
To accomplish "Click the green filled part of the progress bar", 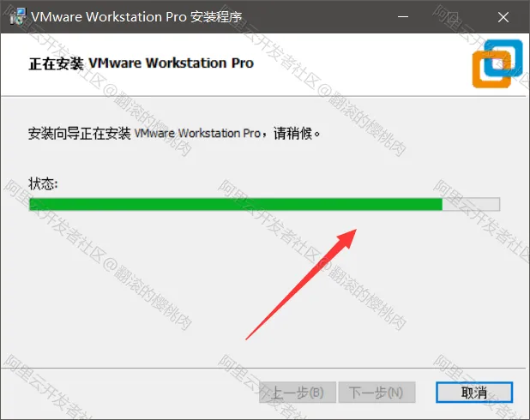I will click(x=236, y=204).
